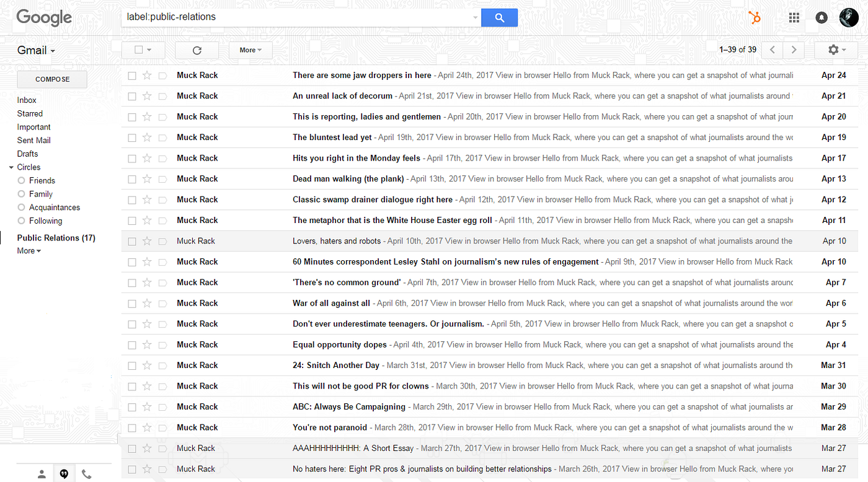Open the notifications bell

tap(821, 17)
